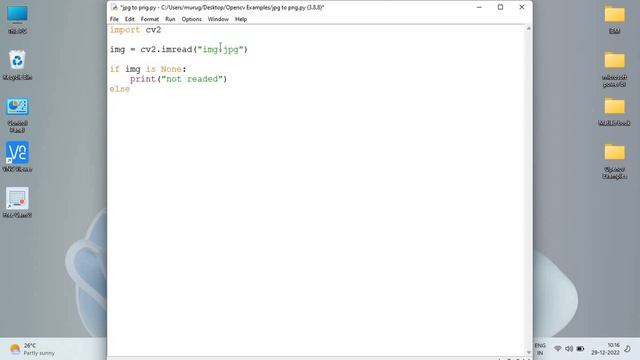Maximize the IDLE editor window
The height and width of the screenshot is (360, 640).
[x=500, y=7]
